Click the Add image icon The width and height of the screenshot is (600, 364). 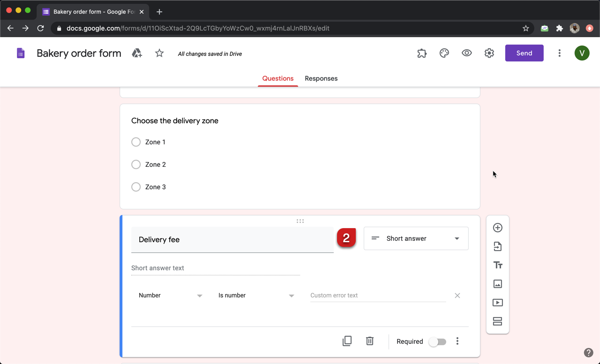coord(497,284)
